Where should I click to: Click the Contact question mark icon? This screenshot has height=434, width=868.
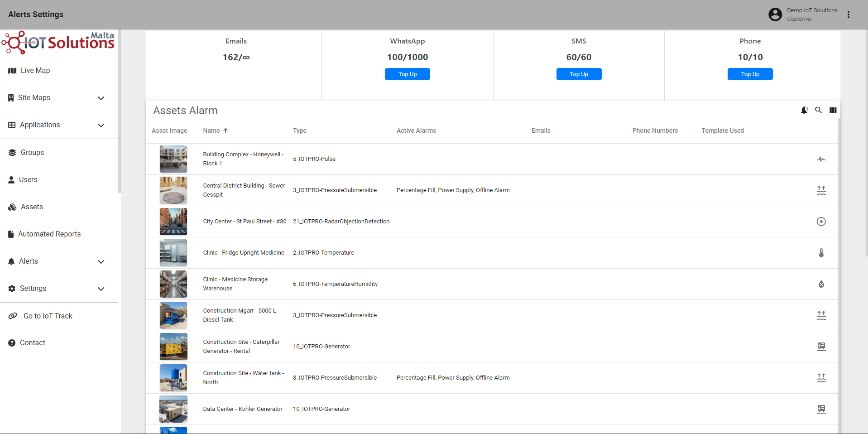coord(12,343)
